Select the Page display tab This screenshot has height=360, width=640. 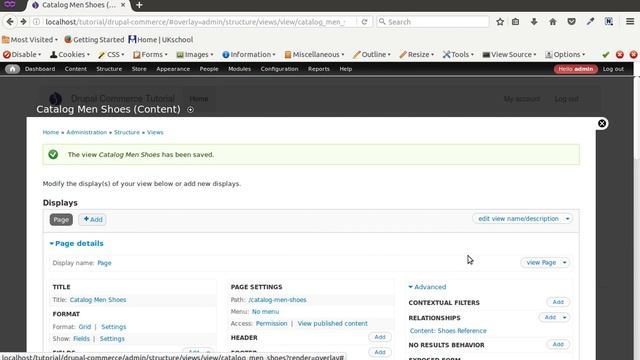[x=61, y=220]
